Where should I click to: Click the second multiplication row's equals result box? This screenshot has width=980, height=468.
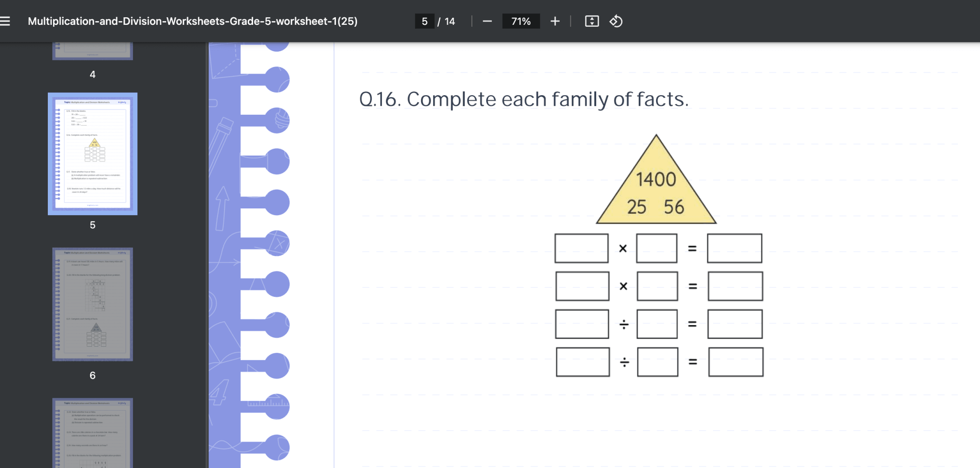(x=735, y=285)
